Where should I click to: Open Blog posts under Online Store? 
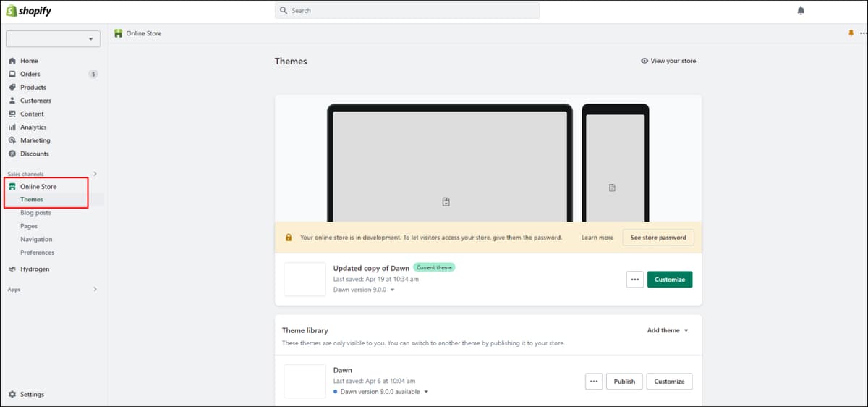[x=35, y=213]
